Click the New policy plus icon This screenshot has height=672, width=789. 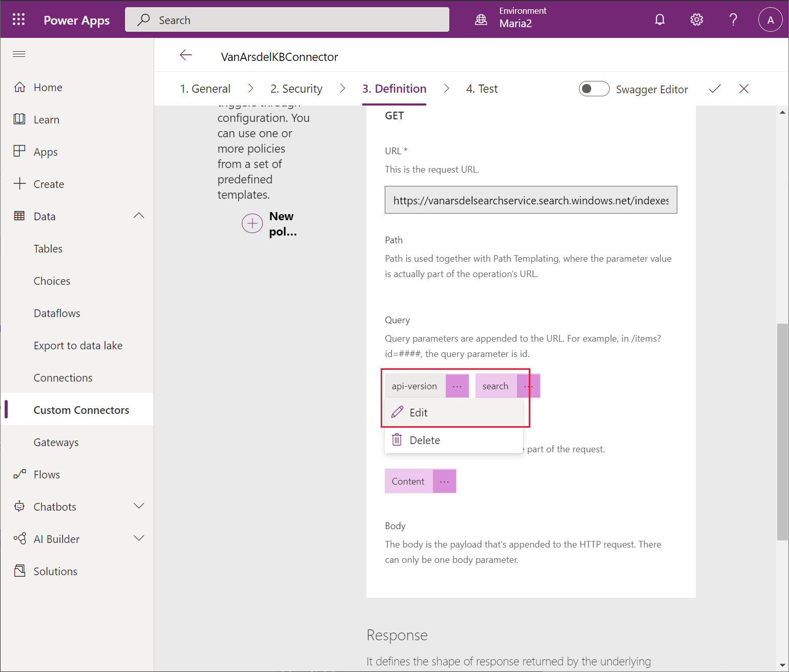tap(252, 223)
